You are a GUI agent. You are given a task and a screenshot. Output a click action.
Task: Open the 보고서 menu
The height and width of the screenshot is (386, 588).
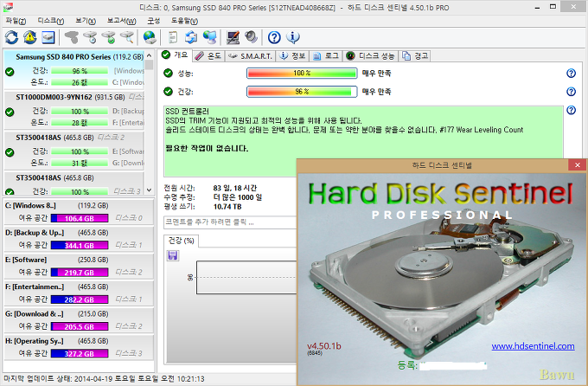pyautogui.click(x=122, y=21)
